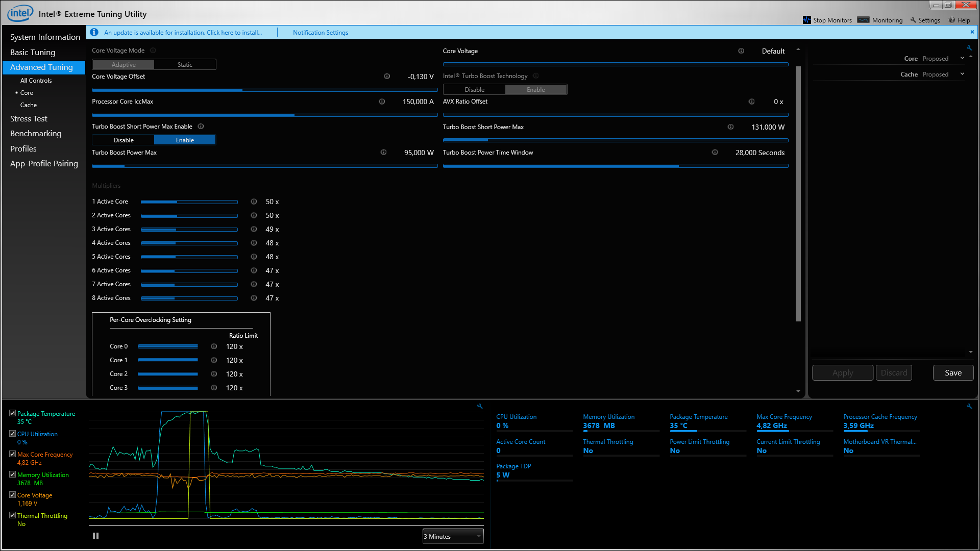Show info for Turbo Boost Short Power Max
This screenshot has width=980, height=551.
tap(730, 127)
